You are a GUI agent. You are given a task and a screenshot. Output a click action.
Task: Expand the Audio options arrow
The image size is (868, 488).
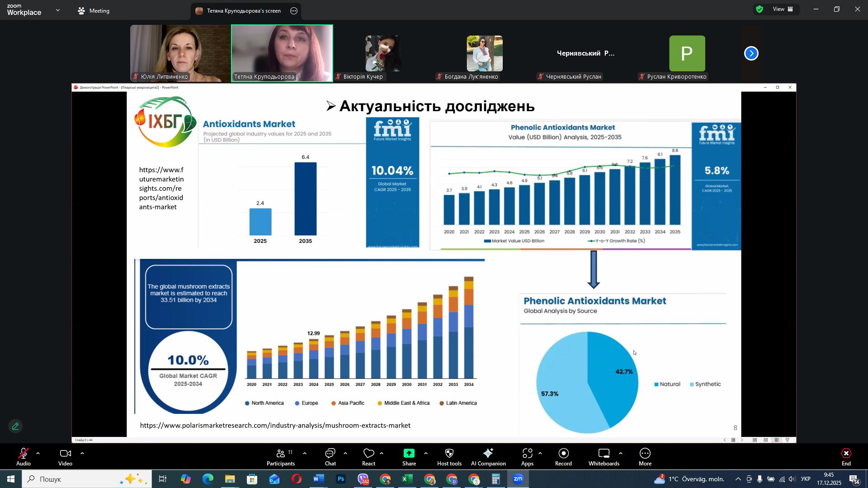click(38, 453)
